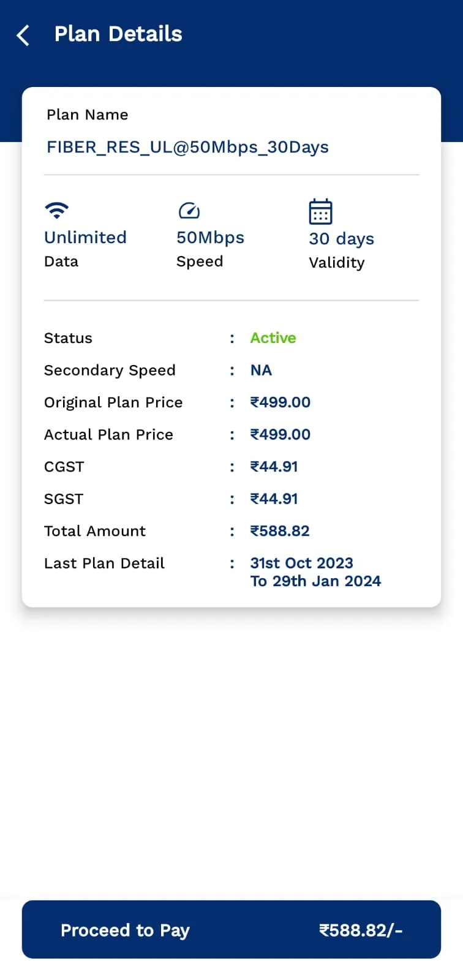This screenshot has height=980, width=463.
Task: Select the Secondary Speed NA value
Action: [x=261, y=370]
